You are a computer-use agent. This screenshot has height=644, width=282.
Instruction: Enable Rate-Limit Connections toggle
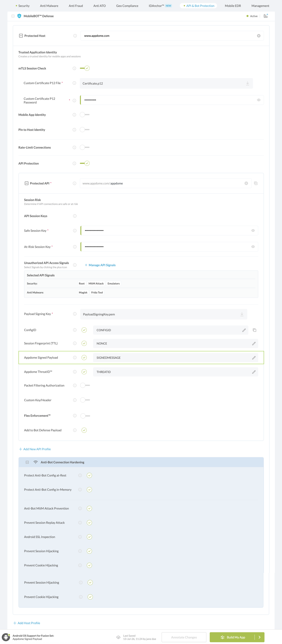tap(85, 148)
